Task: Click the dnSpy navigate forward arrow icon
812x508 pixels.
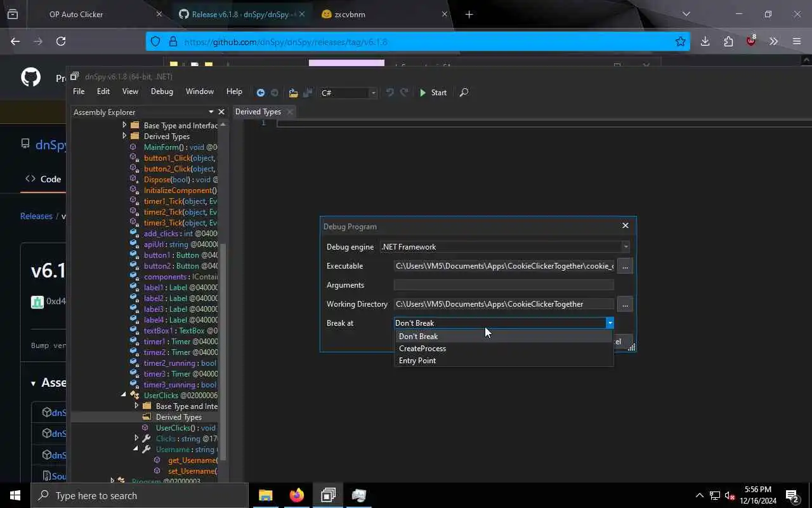Action: pyautogui.click(x=275, y=93)
